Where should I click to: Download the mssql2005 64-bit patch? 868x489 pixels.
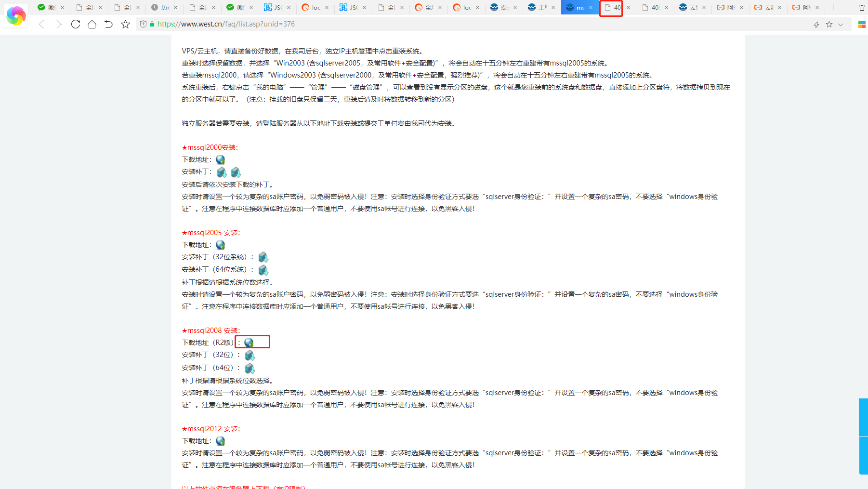coord(263,270)
